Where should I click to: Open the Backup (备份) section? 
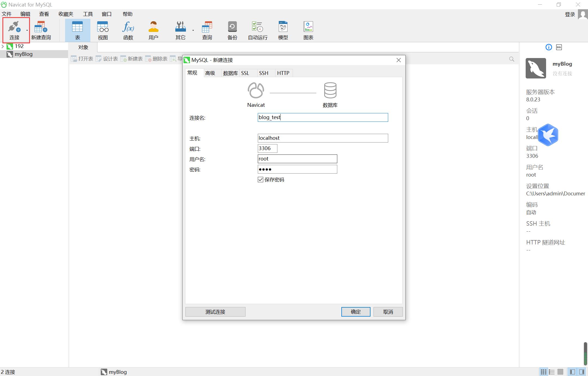(232, 30)
